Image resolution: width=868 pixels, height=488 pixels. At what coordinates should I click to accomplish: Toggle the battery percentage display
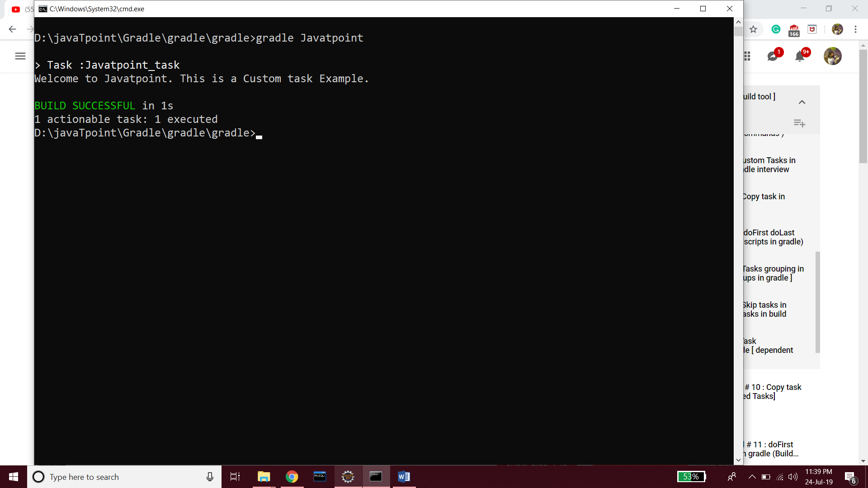692,477
